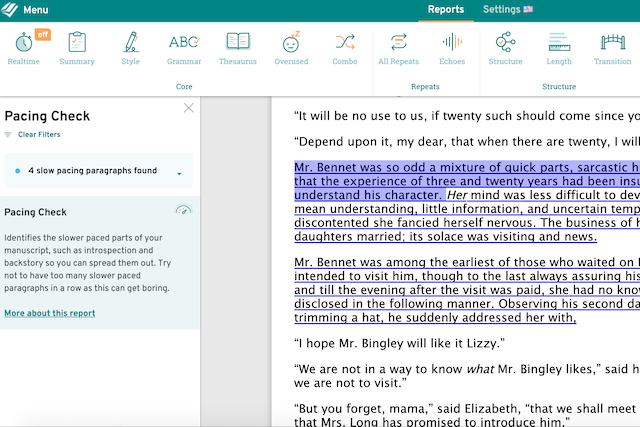This screenshot has width=640, height=427.
Task: Run the Grammar check
Action: (184, 49)
